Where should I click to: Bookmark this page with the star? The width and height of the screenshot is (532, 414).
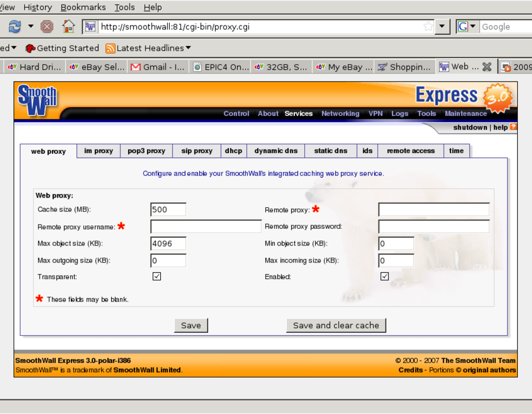(428, 27)
